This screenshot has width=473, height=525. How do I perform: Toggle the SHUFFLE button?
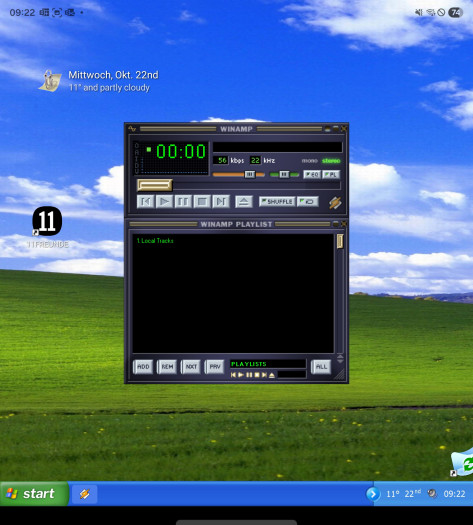(277, 202)
